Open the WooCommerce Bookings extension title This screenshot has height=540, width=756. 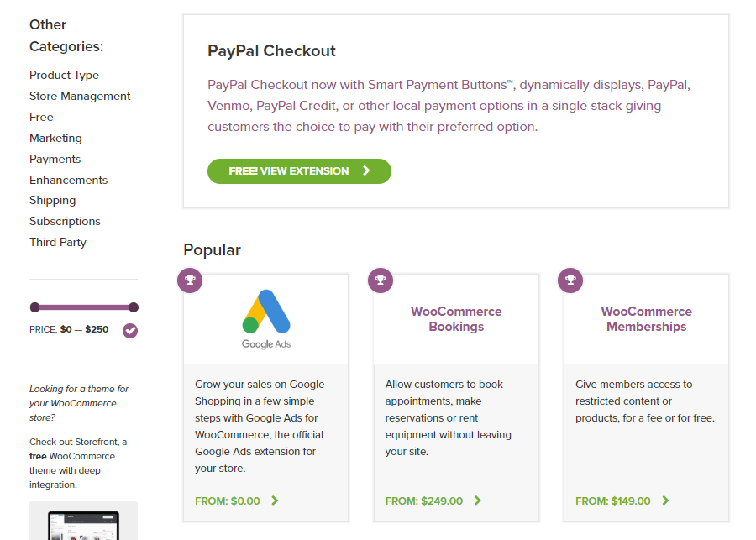456,319
